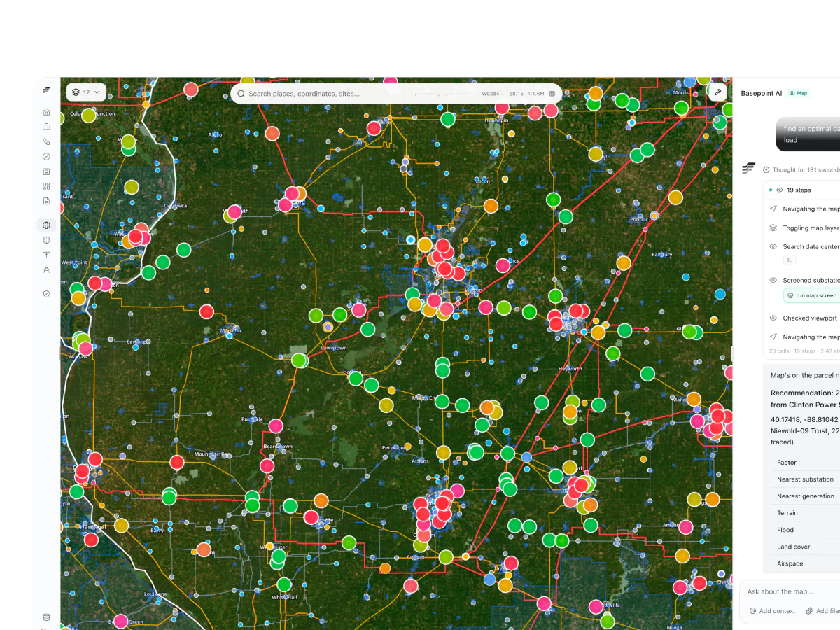Click the Airspace row in the factor table
The image size is (840, 630).
point(806,563)
